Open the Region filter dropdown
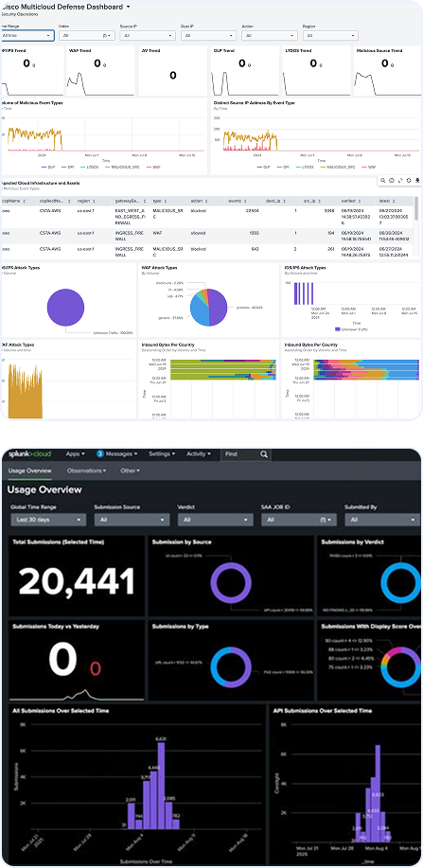This screenshot has height=868, width=423. (330, 35)
